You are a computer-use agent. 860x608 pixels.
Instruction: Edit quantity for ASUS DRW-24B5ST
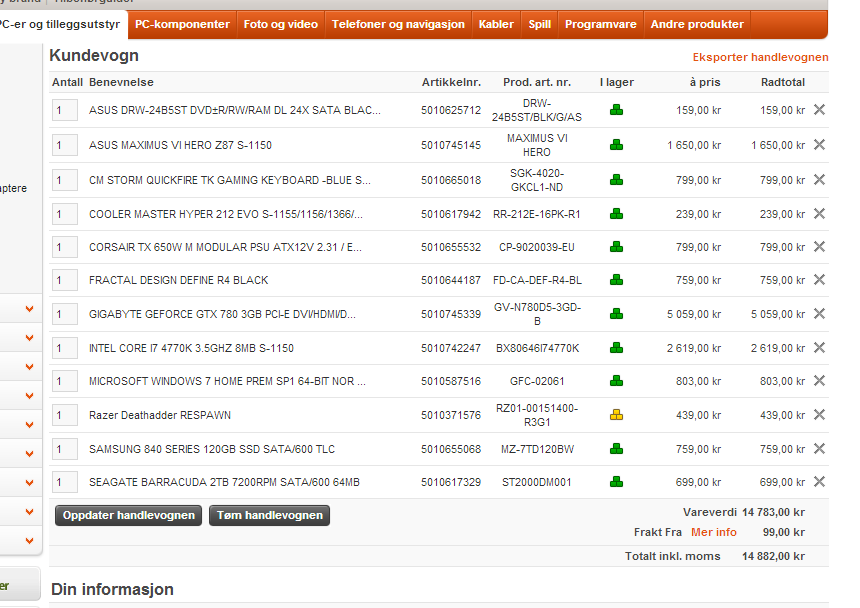tap(65, 110)
